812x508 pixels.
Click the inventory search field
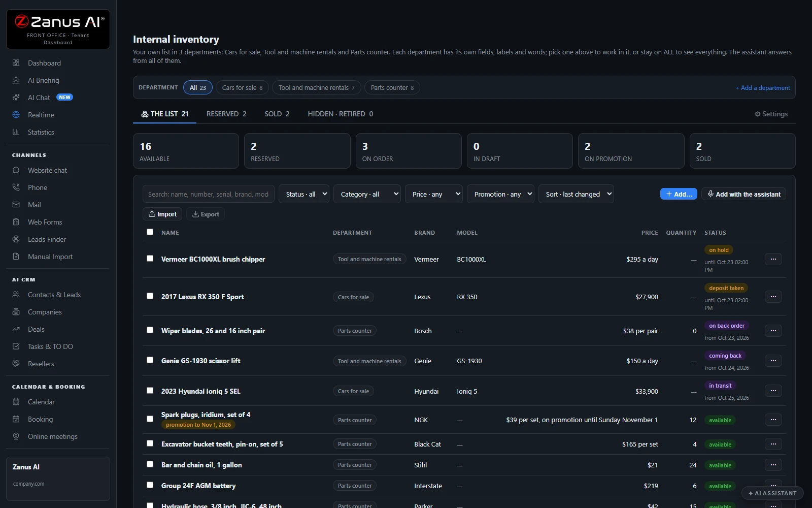tap(209, 194)
